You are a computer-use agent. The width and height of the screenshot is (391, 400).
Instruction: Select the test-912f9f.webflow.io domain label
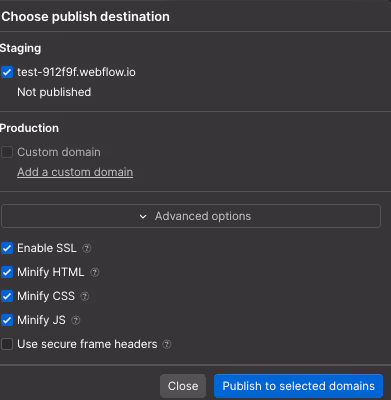(76, 72)
